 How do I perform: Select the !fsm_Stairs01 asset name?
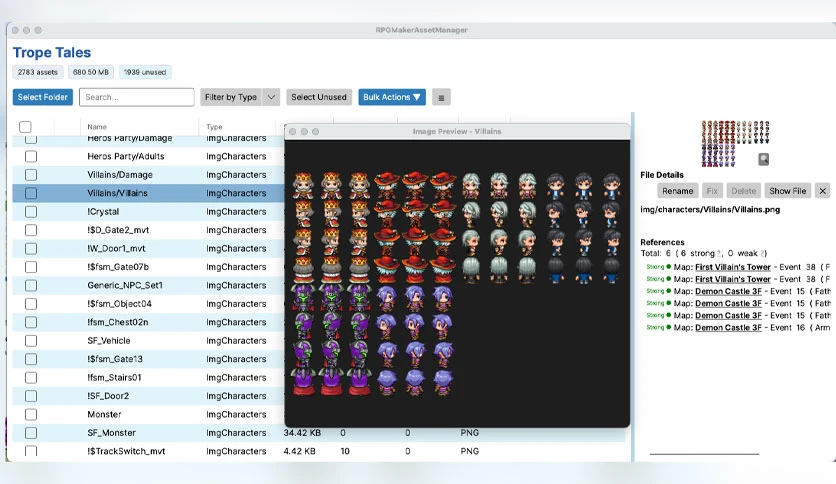114,377
